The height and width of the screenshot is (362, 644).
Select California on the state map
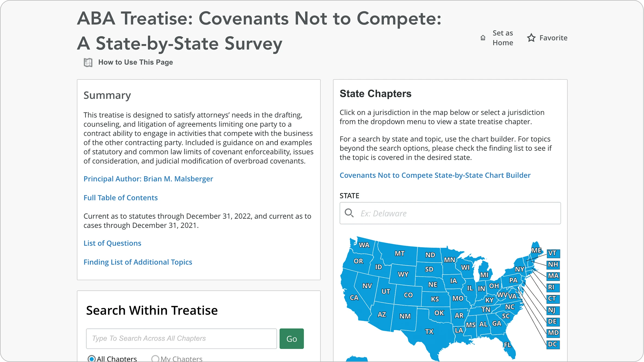(354, 298)
